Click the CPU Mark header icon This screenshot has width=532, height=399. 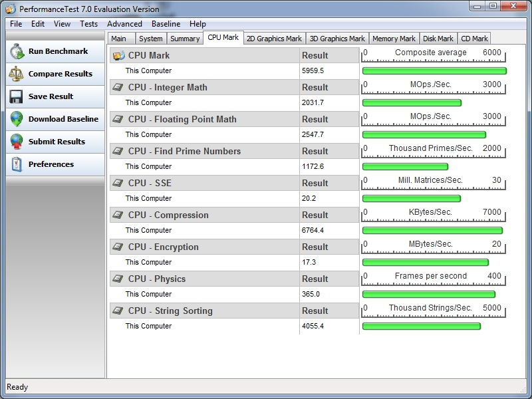119,55
